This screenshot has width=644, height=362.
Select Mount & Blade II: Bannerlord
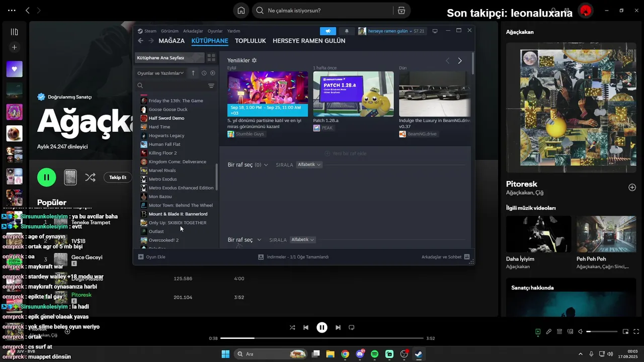click(x=178, y=214)
